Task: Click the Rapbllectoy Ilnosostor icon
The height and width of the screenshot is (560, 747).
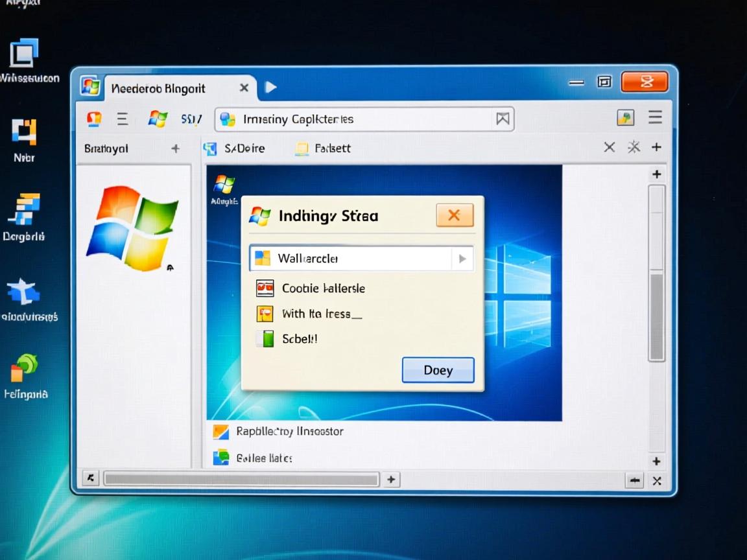Action: point(221,432)
